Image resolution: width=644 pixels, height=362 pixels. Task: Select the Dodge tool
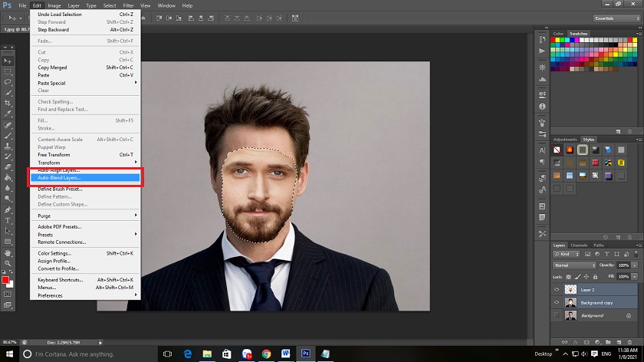8,199
